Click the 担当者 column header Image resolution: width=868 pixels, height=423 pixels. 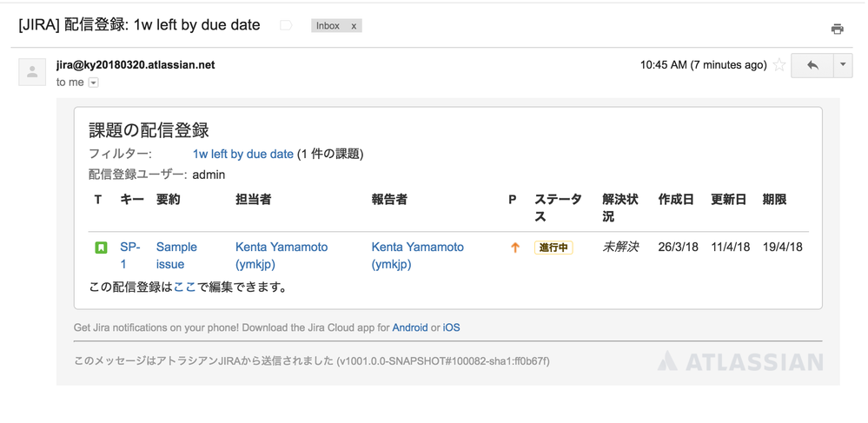253,200
